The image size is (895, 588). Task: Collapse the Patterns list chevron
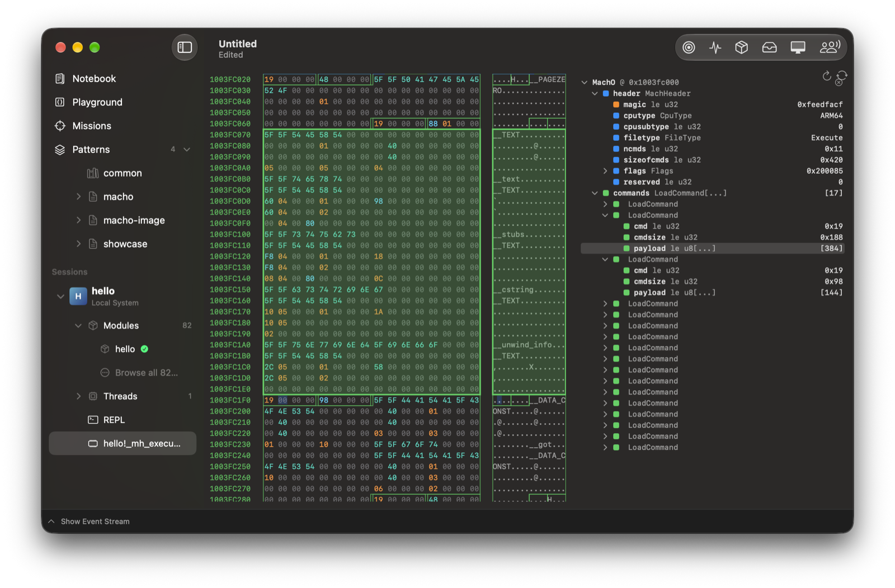coord(187,149)
